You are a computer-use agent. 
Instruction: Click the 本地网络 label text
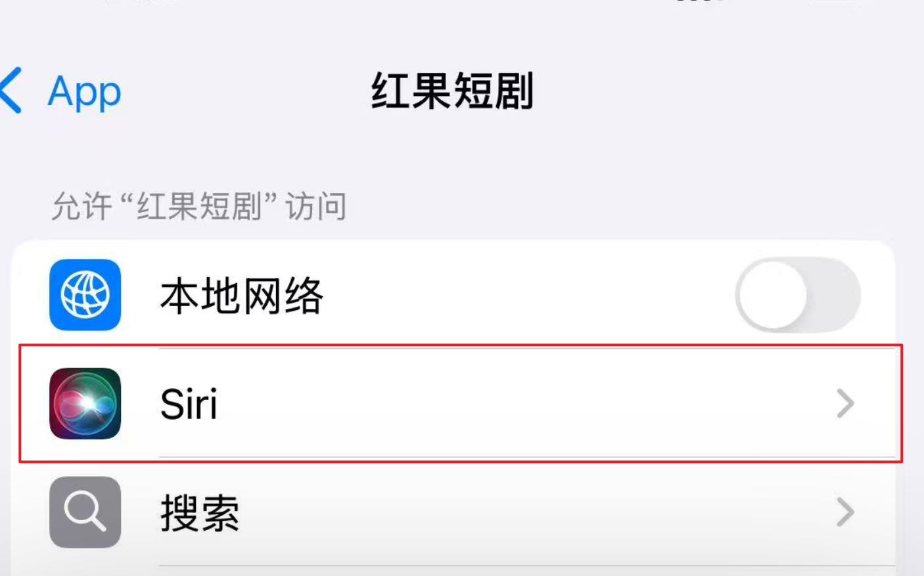tap(242, 296)
